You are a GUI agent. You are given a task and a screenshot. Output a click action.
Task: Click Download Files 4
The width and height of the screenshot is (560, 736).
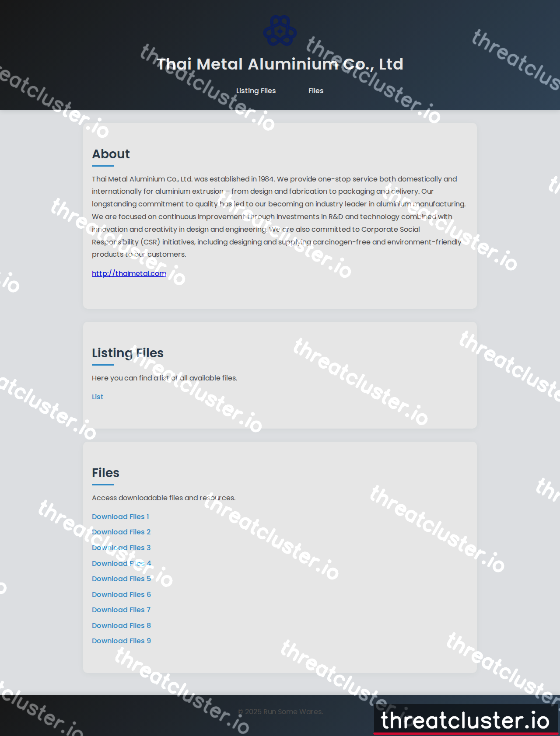[121, 563]
